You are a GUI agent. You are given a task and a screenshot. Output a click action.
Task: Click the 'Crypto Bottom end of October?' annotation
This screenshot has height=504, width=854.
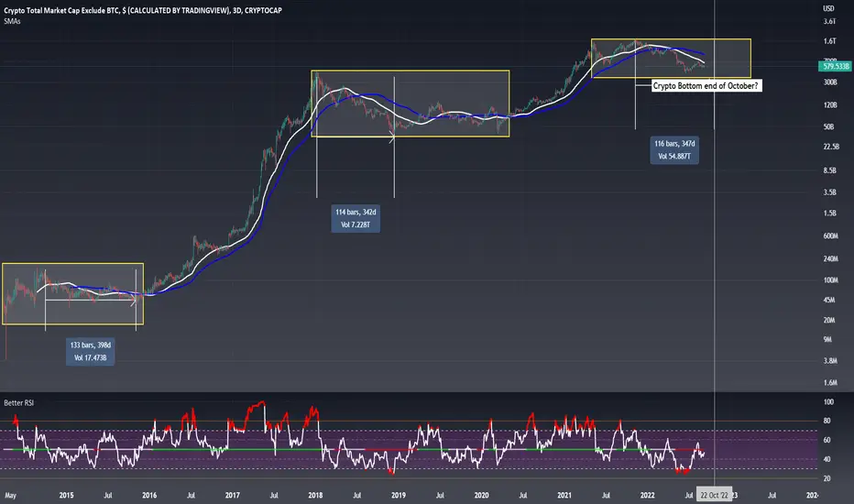pos(706,85)
